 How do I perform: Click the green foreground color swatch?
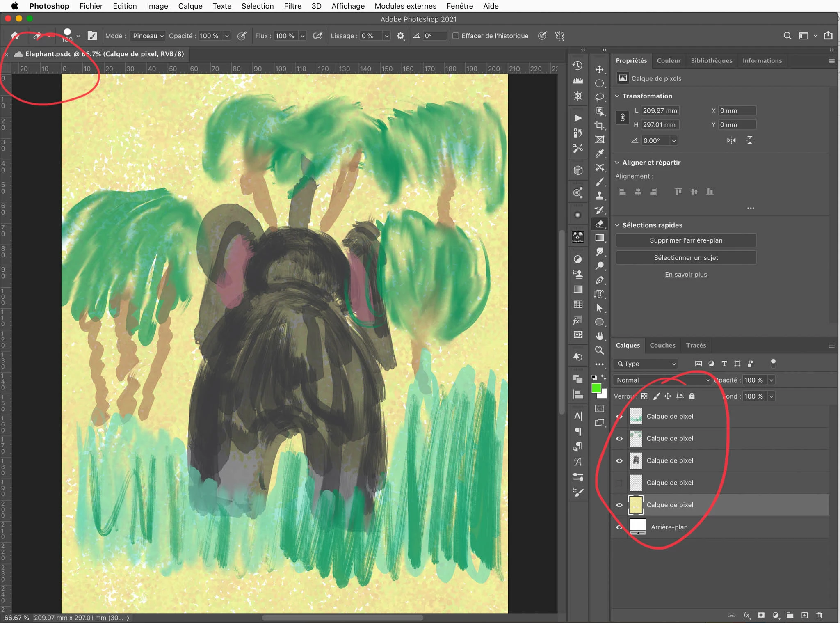coord(596,388)
